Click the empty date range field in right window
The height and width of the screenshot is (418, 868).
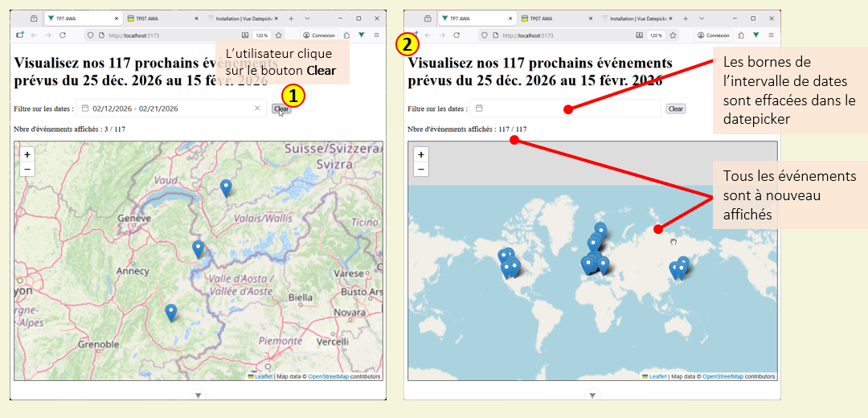(571, 109)
